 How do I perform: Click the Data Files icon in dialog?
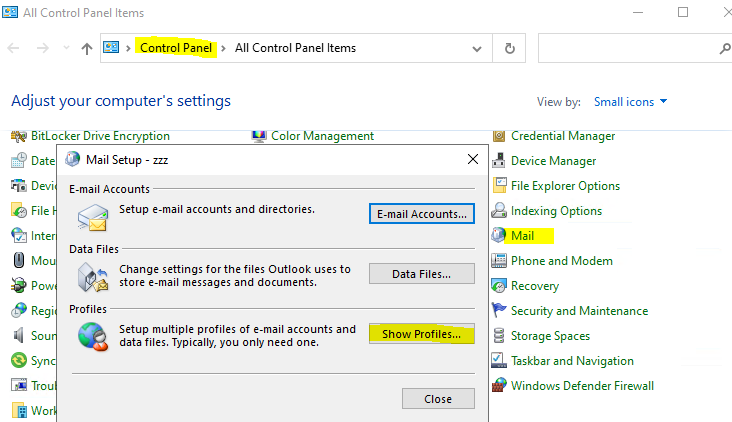coord(93,277)
